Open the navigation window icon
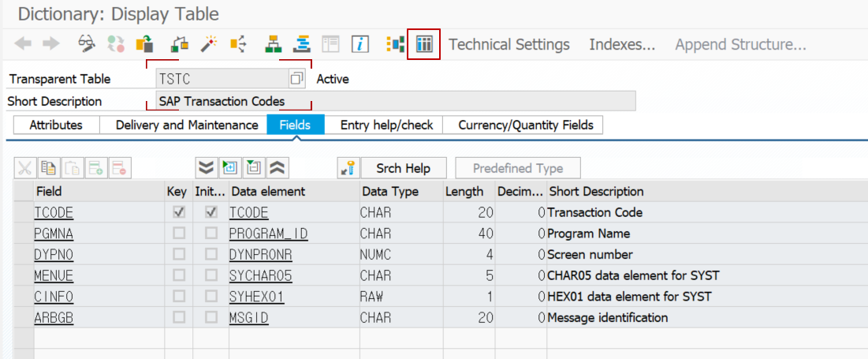 point(302,43)
